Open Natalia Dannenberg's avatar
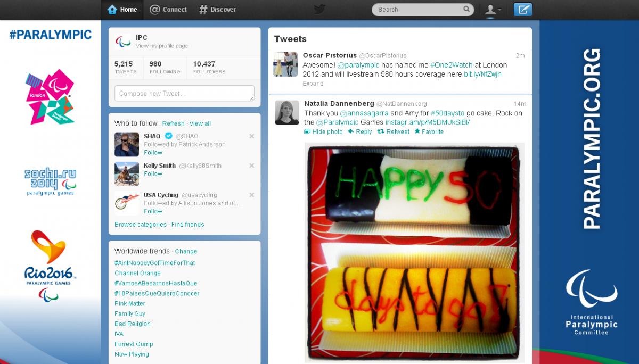Screen dimensions: 639x364 (x=286, y=112)
